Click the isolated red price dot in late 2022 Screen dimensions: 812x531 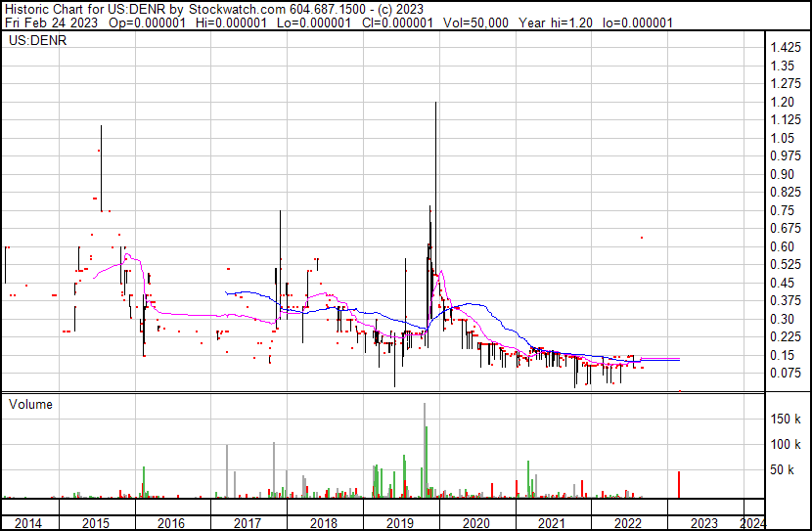642,238
